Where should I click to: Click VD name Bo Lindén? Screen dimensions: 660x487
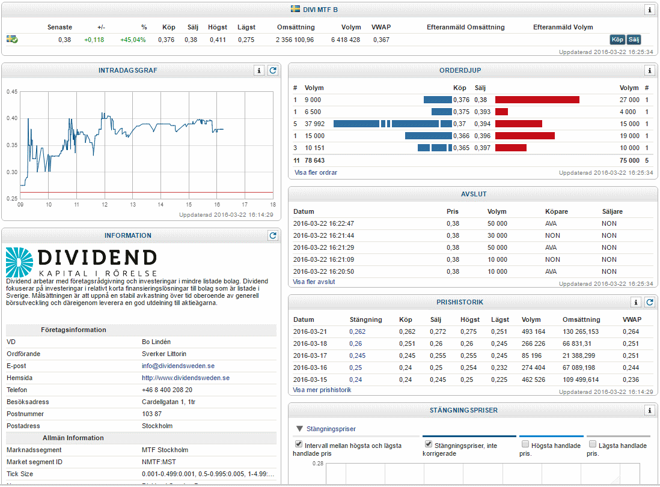156,342
